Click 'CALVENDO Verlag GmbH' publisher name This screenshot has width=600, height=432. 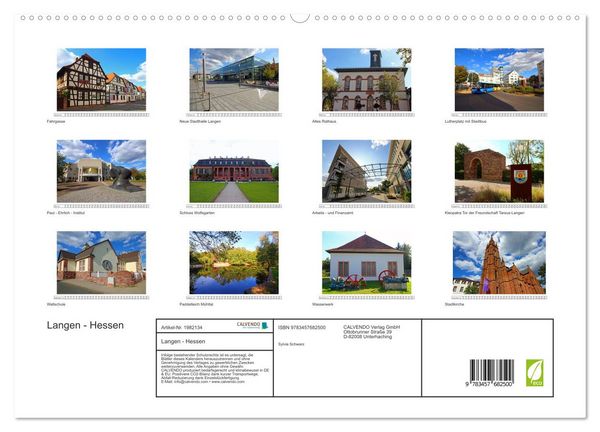[x=372, y=327]
